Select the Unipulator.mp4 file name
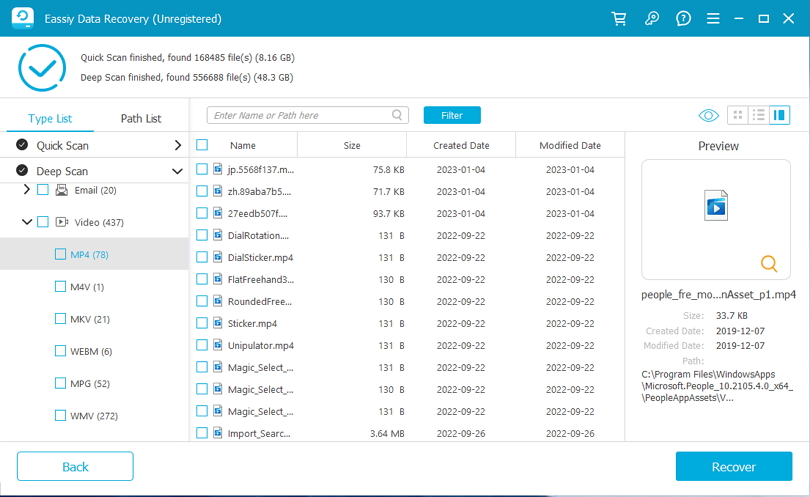The image size is (810, 497). click(x=261, y=345)
